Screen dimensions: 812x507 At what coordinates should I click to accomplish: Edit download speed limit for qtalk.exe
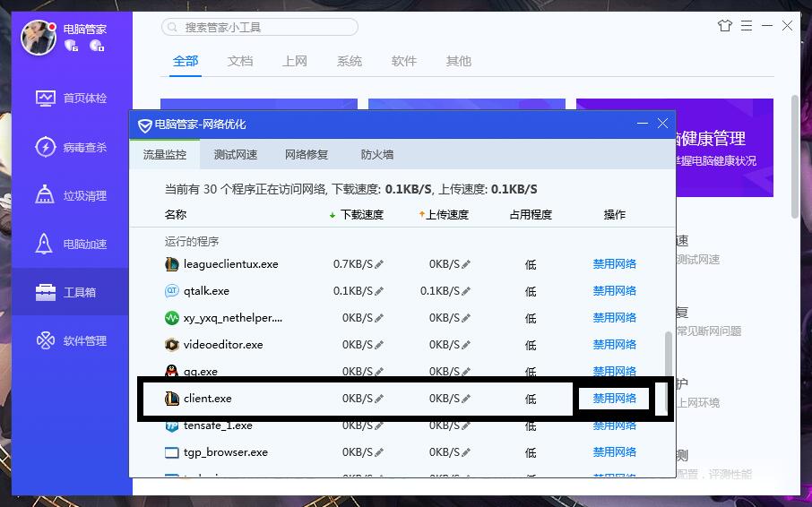tap(379, 291)
